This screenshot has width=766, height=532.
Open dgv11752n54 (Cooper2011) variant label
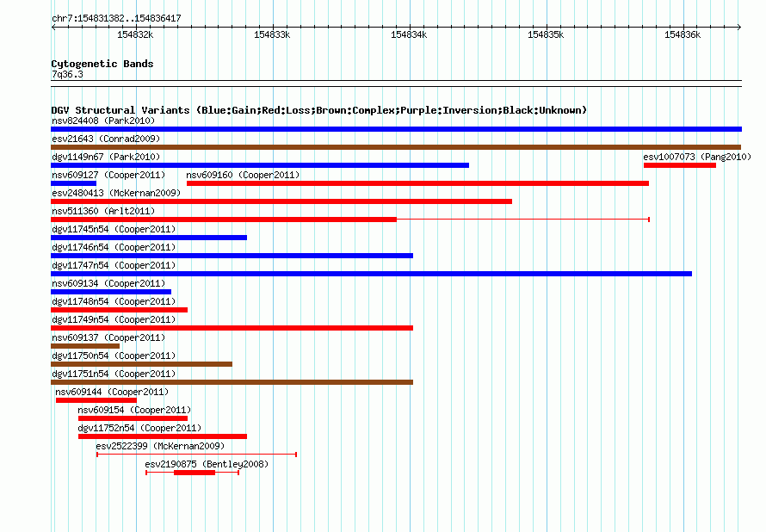[x=139, y=428]
